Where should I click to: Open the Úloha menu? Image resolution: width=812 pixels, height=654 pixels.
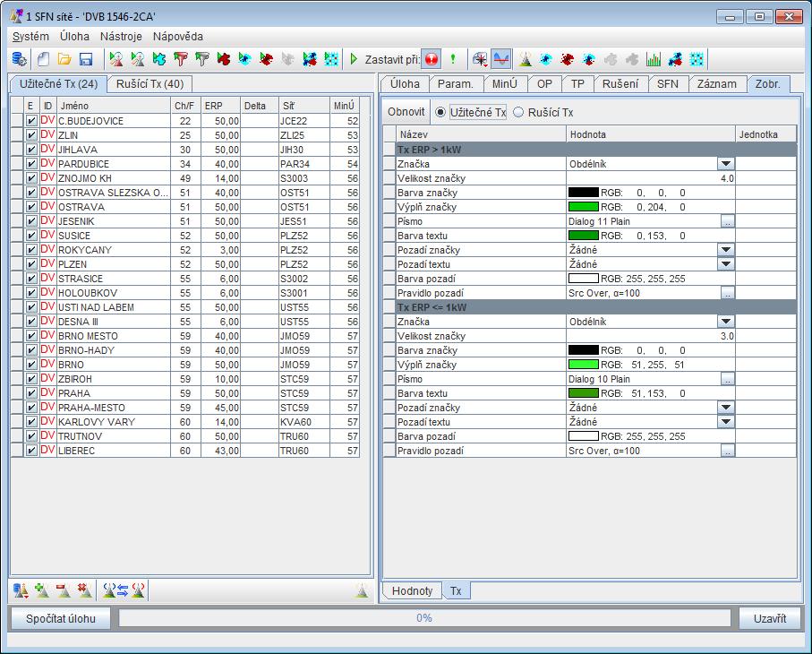(74, 36)
